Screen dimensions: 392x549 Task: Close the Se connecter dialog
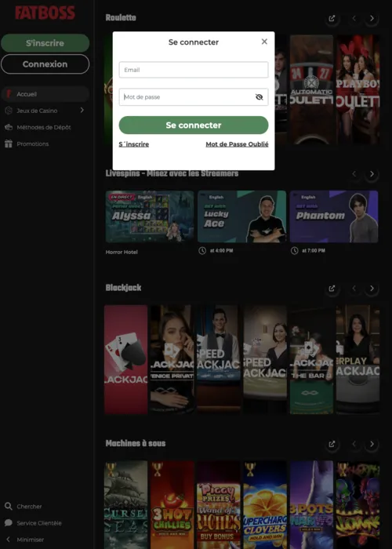coord(264,42)
